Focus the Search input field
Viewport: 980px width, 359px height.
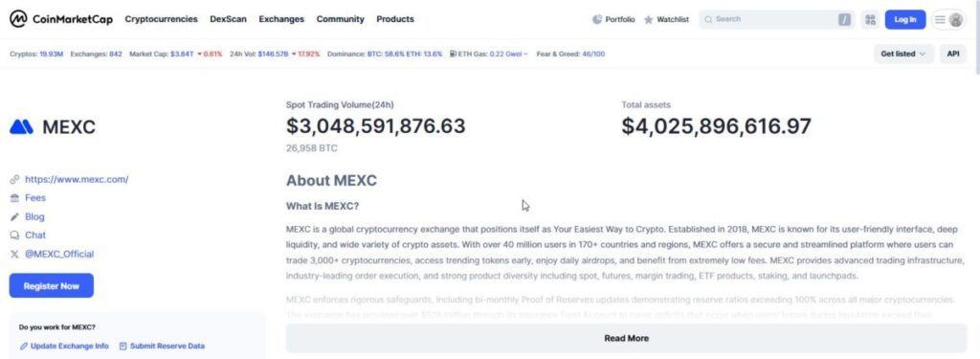(x=776, y=19)
